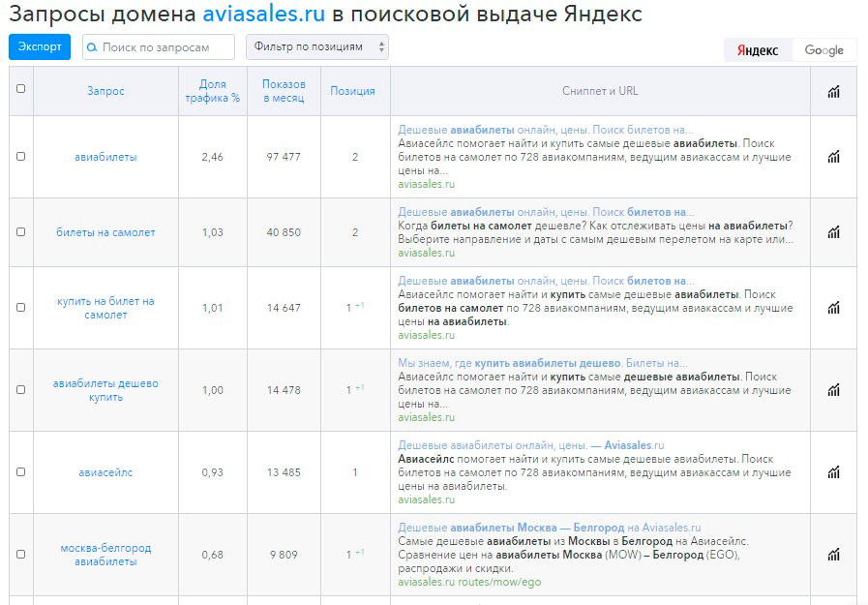The width and height of the screenshot is (868, 605).
Task: Select the checkbox next to авиасейлс
Action: pyautogui.click(x=21, y=472)
